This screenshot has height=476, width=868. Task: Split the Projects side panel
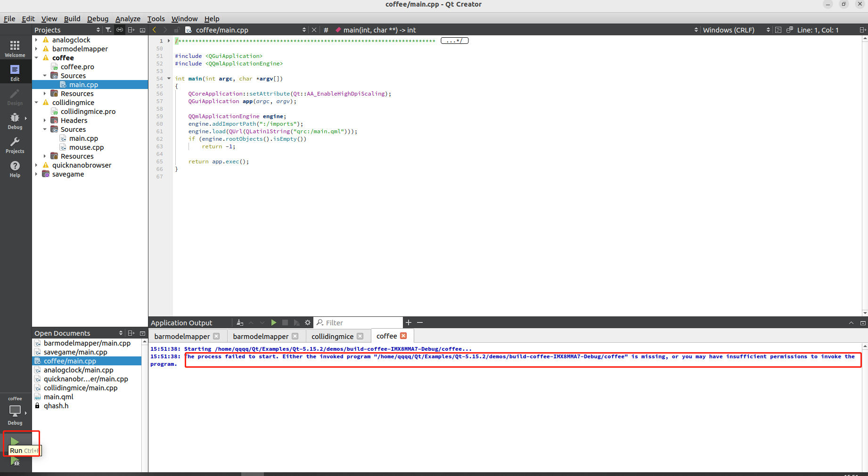tap(131, 30)
